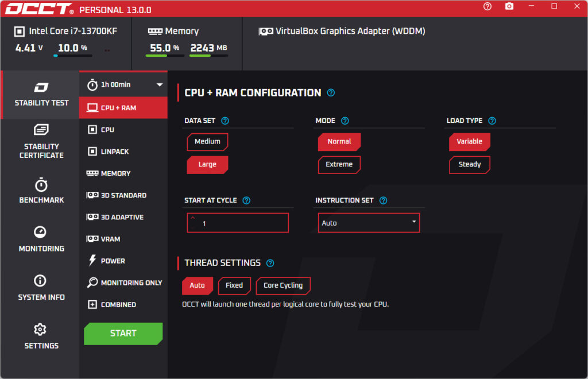Screen dimensions: 588x379
Task: Enable Core Cycling thread mode
Action: point(283,285)
